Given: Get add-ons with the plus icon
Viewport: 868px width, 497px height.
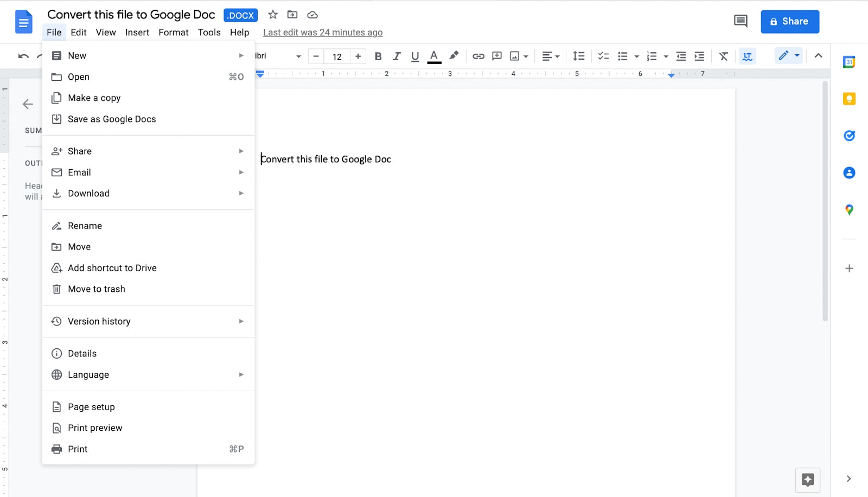Looking at the screenshot, I should pyautogui.click(x=849, y=268).
